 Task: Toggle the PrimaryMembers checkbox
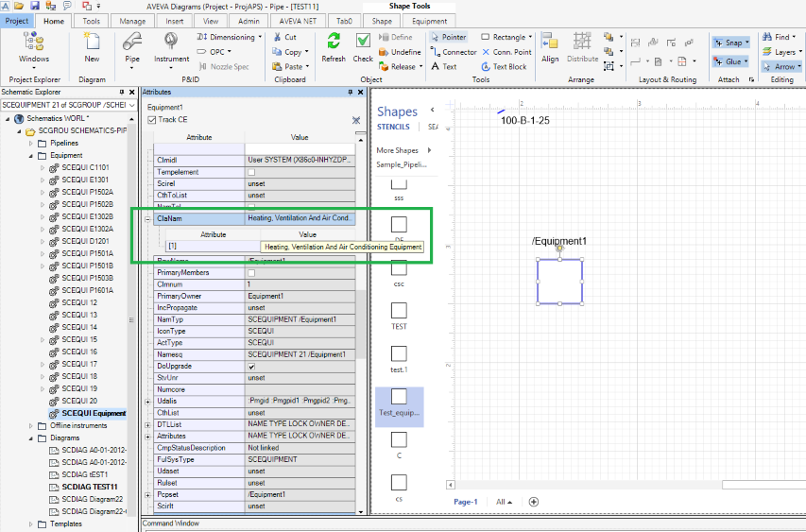click(x=251, y=273)
